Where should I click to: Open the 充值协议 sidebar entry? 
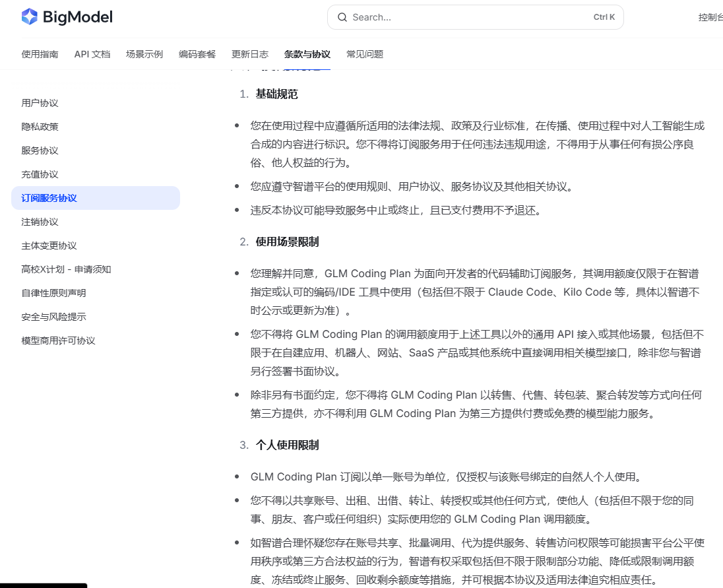[x=40, y=174]
